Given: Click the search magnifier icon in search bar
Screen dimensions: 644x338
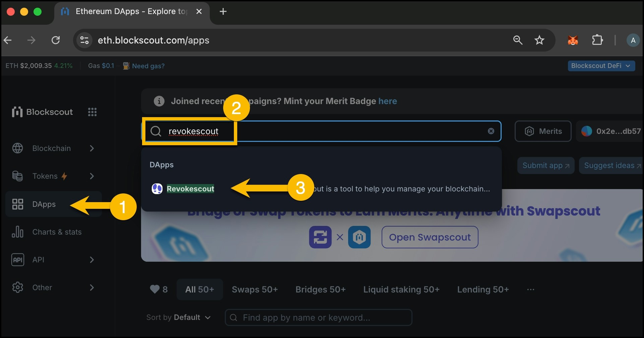Looking at the screenshot, I should click(156, 131).
